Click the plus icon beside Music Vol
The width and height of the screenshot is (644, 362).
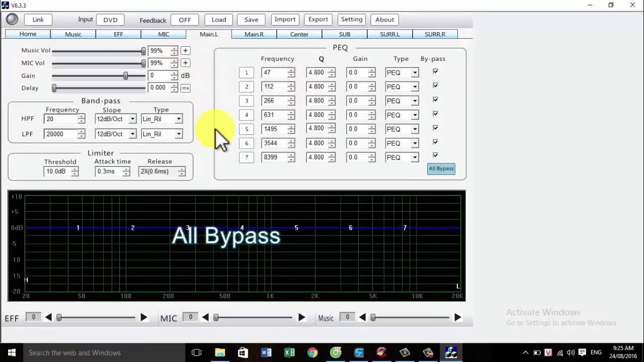[186, 51]
